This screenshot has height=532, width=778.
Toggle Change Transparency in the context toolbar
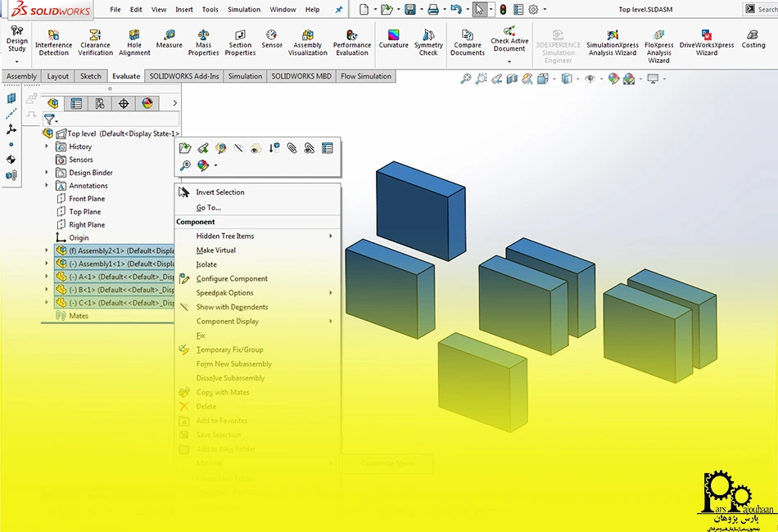[x=256, y=148]
